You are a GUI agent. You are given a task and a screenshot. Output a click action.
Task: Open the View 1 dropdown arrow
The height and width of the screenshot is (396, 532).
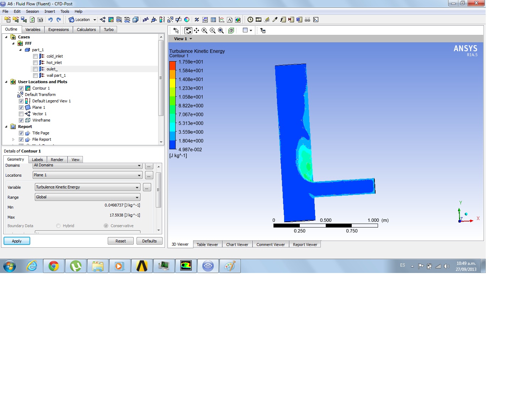point(191,39)
